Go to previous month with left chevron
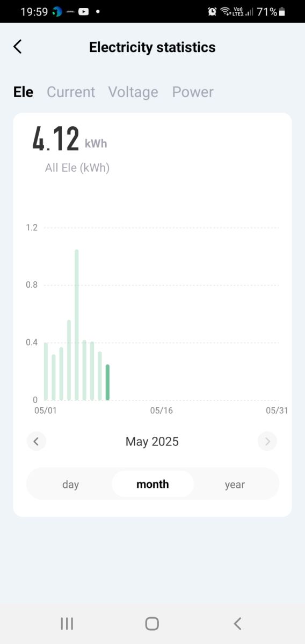Viewport: 305px width, 644px height. [x=36, y=442]
